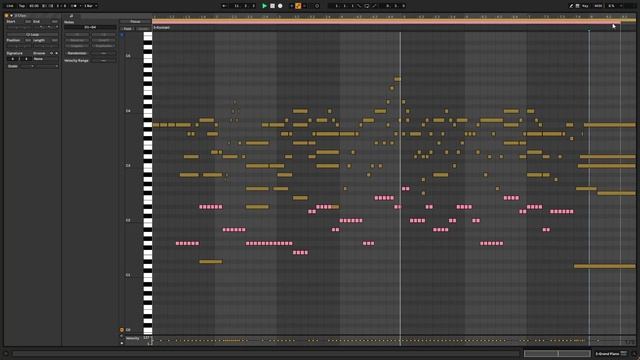Toggle the Draw Mode pencil icon
The image size is (640, 360).
pos(571,6)
